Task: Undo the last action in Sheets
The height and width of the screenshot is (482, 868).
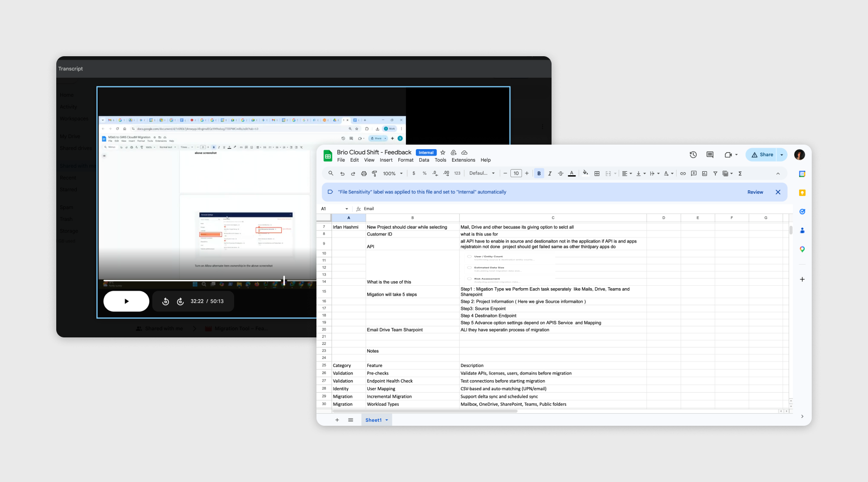Action: pyautogui.click(x=342, y=173)
